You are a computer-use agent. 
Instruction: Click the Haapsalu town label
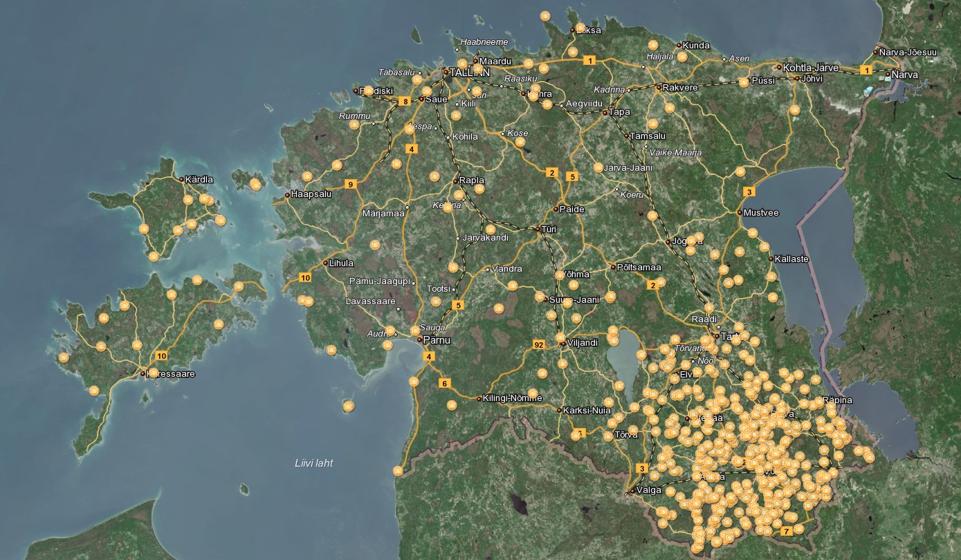[x=311, y=194]
